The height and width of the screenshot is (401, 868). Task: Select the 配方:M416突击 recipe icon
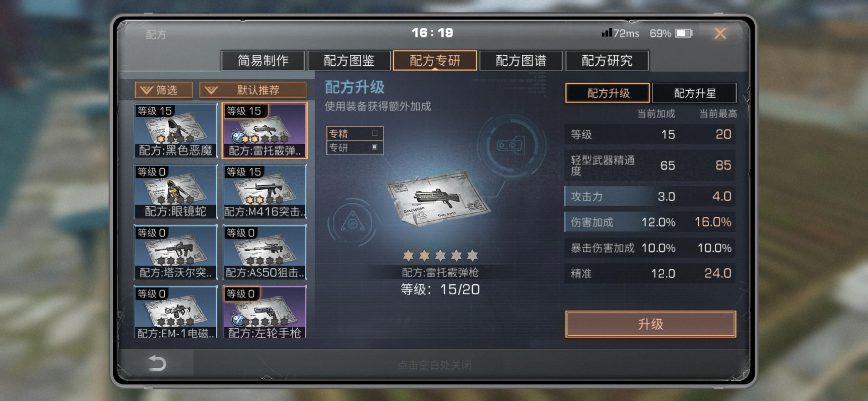[x=264, y=192]
